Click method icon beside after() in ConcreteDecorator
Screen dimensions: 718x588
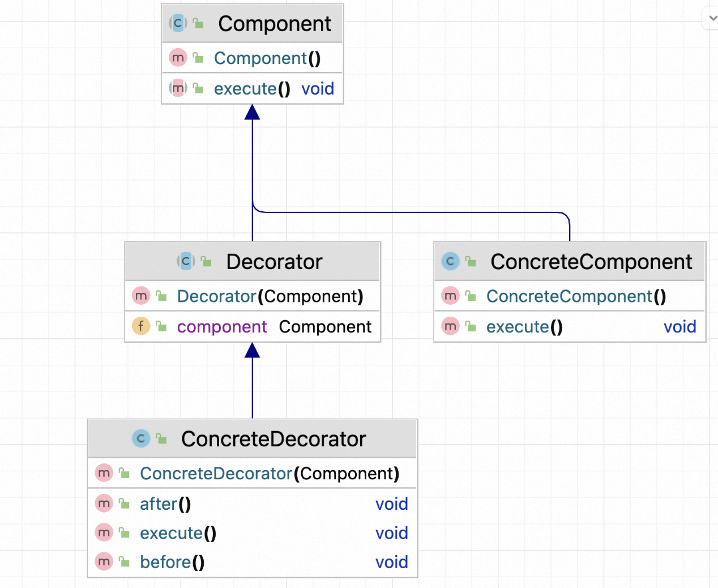click(104, 503)
